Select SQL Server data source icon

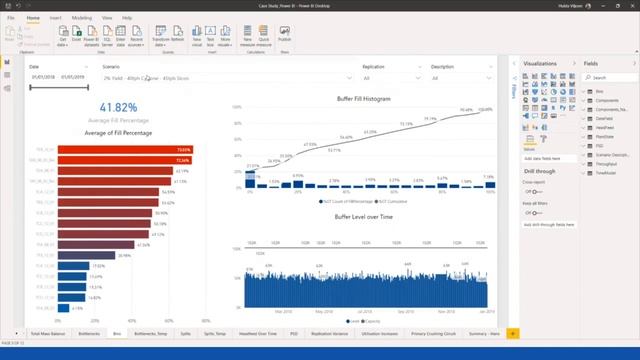(x=107, y=36)
